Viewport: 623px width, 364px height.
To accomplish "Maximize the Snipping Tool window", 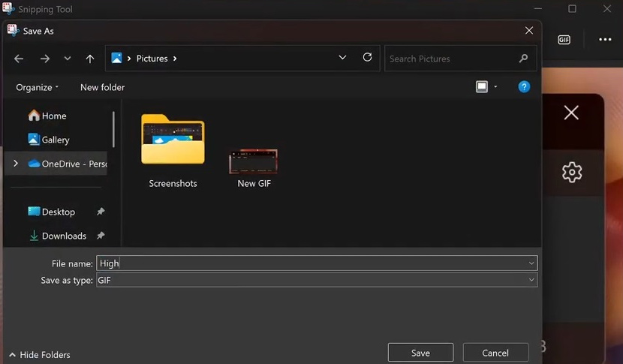I will click(x=572, y=8).
